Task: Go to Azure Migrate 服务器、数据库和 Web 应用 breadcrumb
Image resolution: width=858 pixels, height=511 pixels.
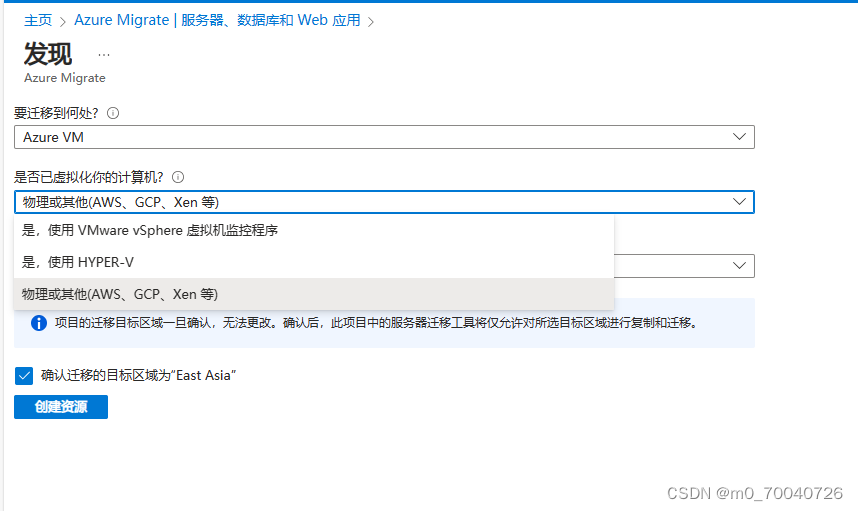Action: pyautogui.click(x=217, y=20)
